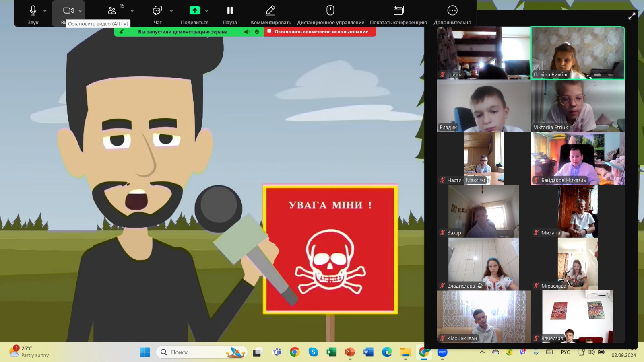Open Дополнительно more options menu
644x362 pixels.
click(452, 11)
